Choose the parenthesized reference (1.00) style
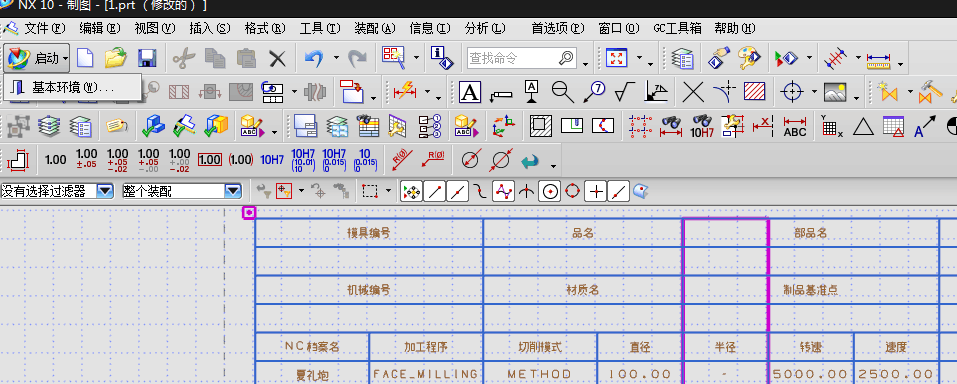 tap(240, 159)
